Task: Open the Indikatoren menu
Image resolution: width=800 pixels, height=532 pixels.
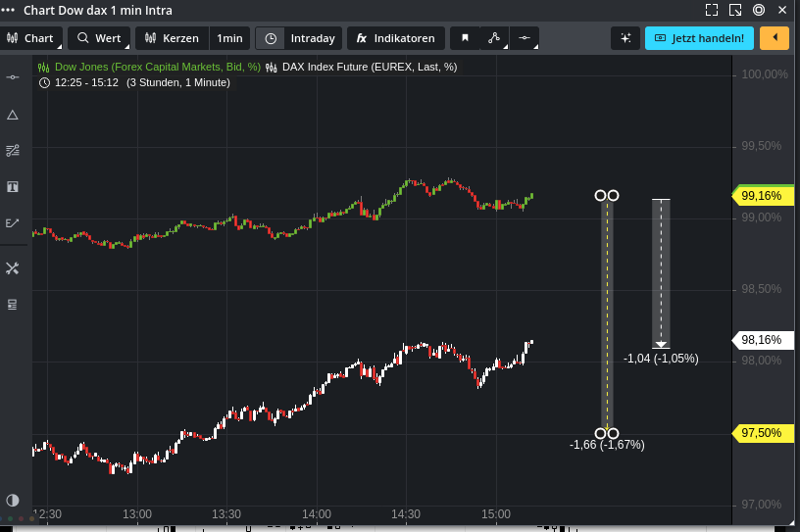Action: [395, 38]
